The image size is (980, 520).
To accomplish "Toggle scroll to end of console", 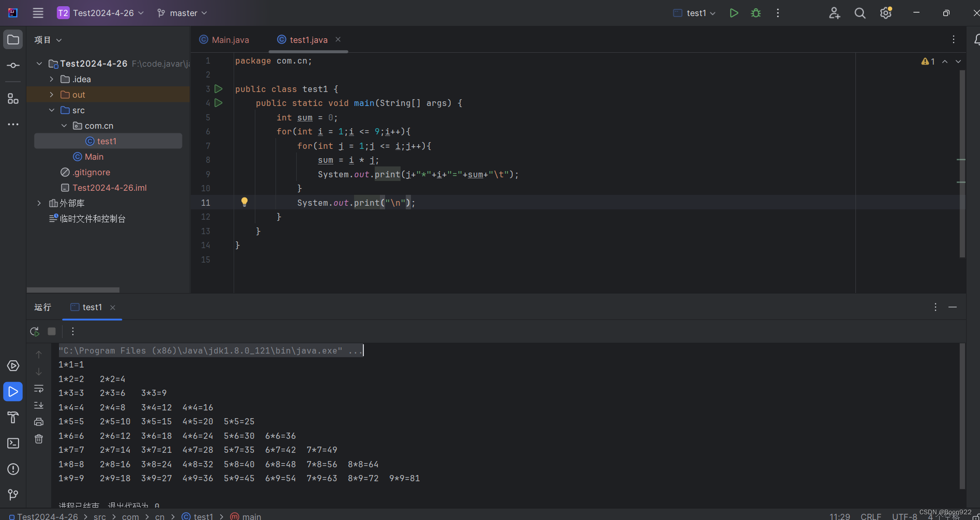I will pyautogui.click(x=39, y=405).
